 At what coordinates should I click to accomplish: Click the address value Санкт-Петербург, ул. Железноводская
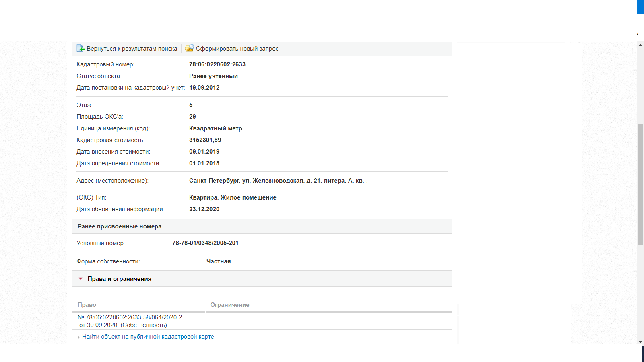click(276, 181)
